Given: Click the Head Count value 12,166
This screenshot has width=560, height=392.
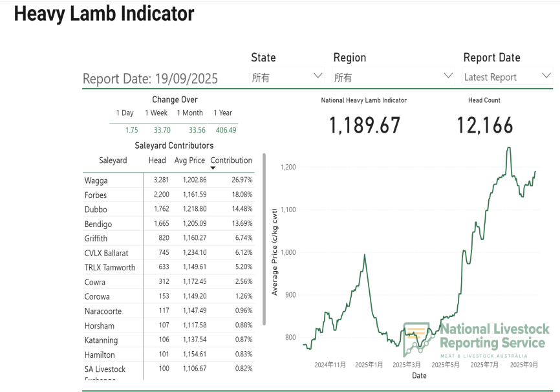Looking at the screenshot, I should point(485,125).
